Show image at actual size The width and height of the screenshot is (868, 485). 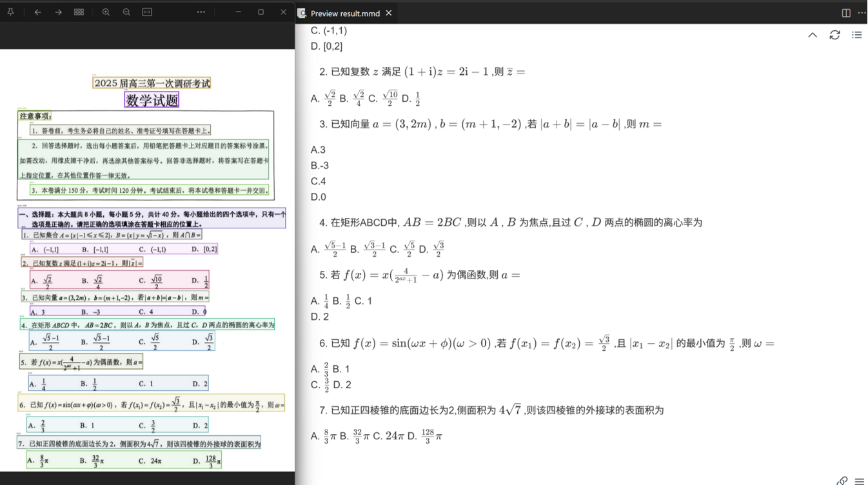[x=147, y=12]
